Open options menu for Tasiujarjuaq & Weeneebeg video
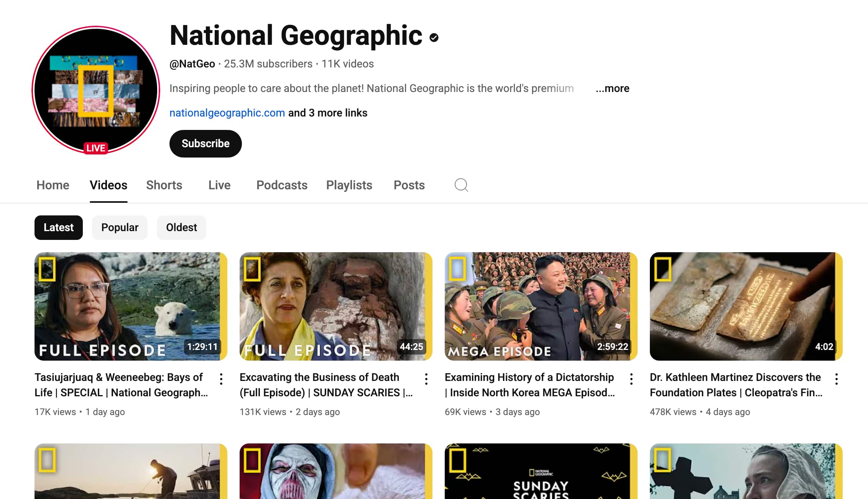 tap(221, 379)
